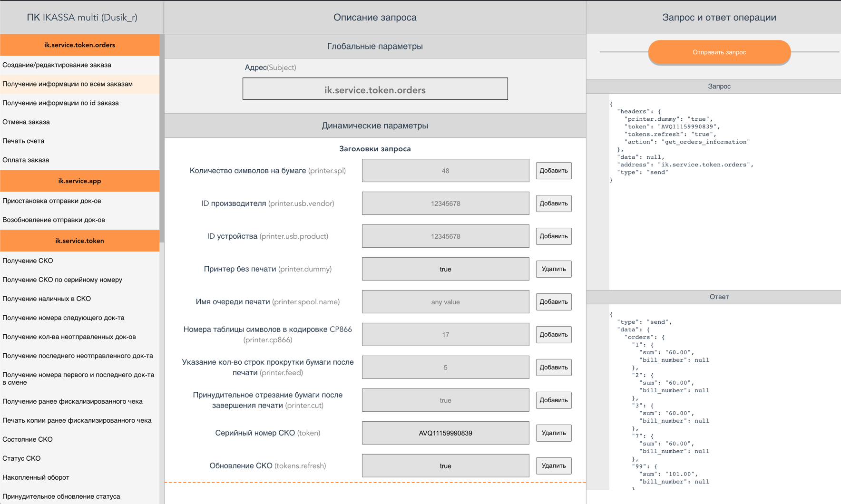Screen dimensions: 841x504
Task: Click the left sidebar vertical scrollbar
Action: [162, 143]
